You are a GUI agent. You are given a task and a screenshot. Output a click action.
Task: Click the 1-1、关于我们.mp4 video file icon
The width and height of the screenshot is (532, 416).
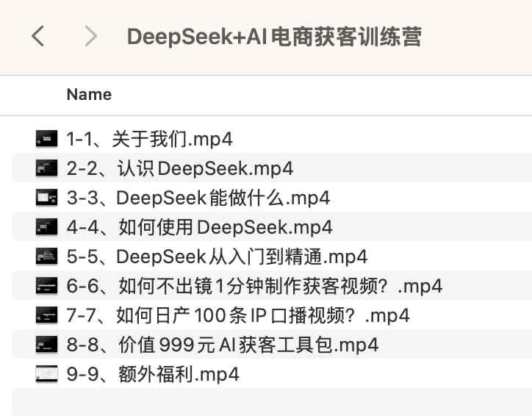pyautogui.click(x=46, y=138)
